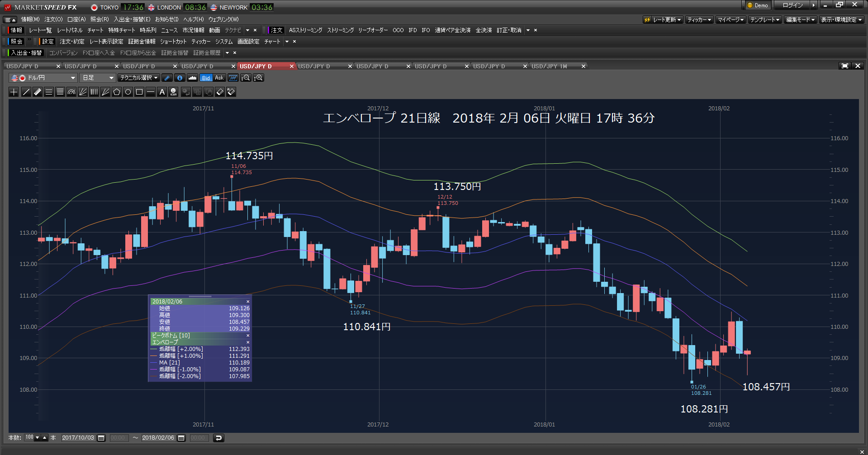Click the mountain area chart icon
The height and width of the screenshot is (455, 868).
tap(192, 78)
